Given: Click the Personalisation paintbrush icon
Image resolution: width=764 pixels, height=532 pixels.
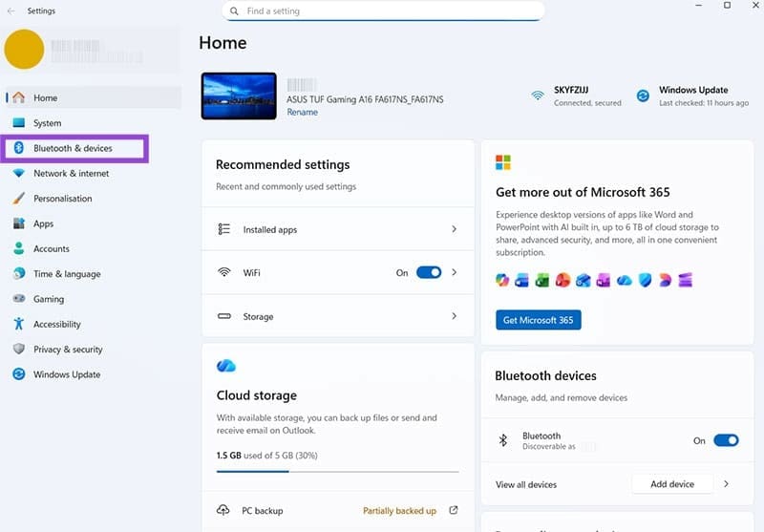Looking at the screenshot, I should coord(19,199).
